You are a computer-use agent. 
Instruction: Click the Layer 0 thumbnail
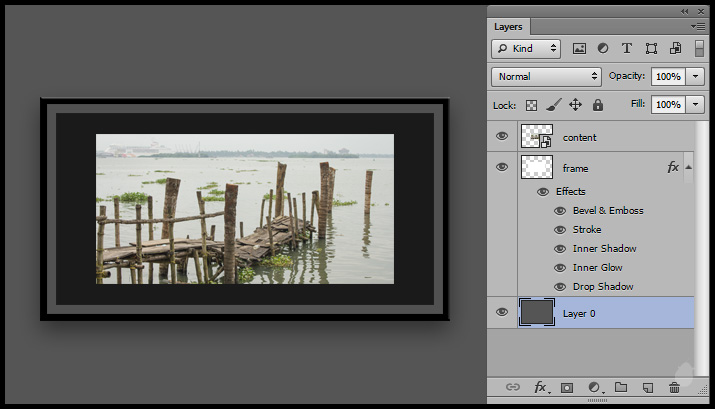click(537, 313)
